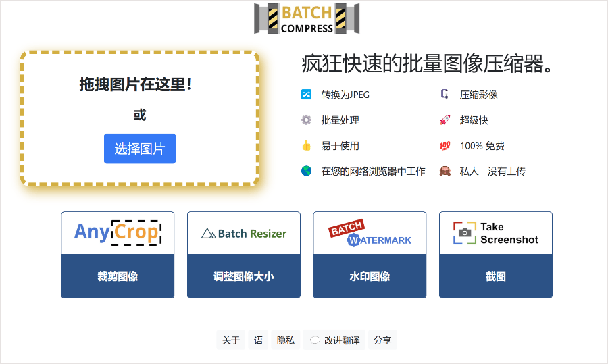Click the 100% 免费 feature text
The height and width of the screenshot is (364, 608).
482,146
